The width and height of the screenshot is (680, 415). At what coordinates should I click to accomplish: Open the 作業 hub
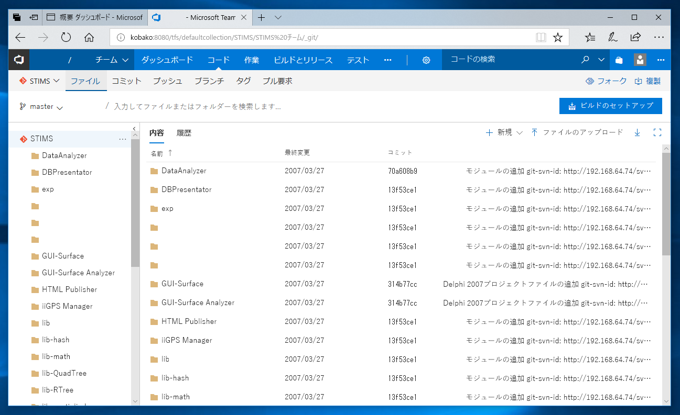(252, 60)
